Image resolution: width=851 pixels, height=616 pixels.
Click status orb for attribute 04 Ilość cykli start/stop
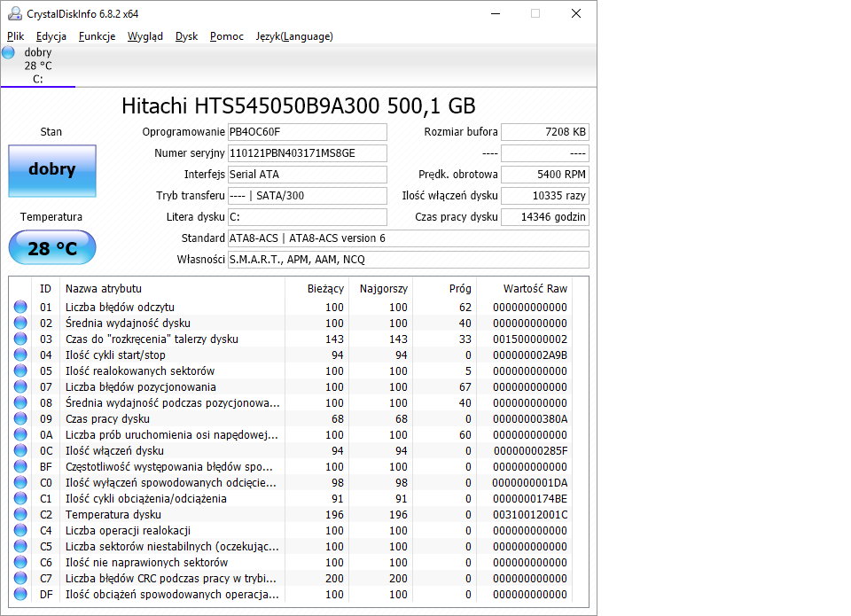point(20,355)
